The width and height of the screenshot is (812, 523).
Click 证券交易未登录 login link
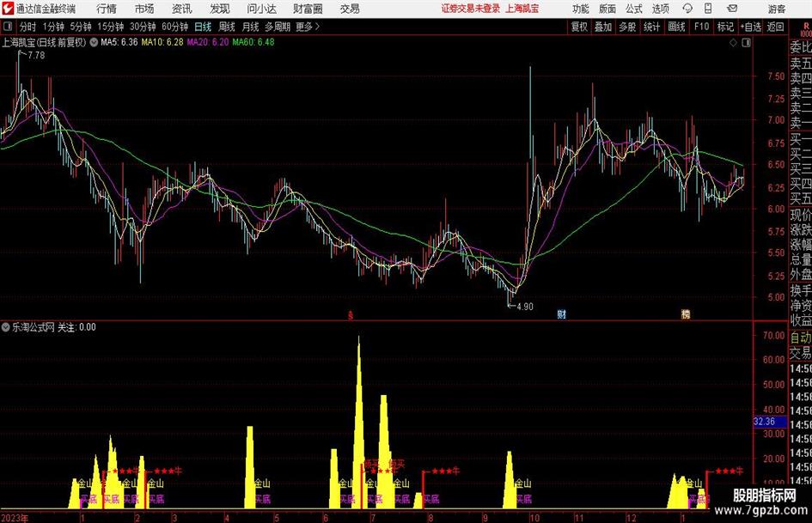coord(471,9)
